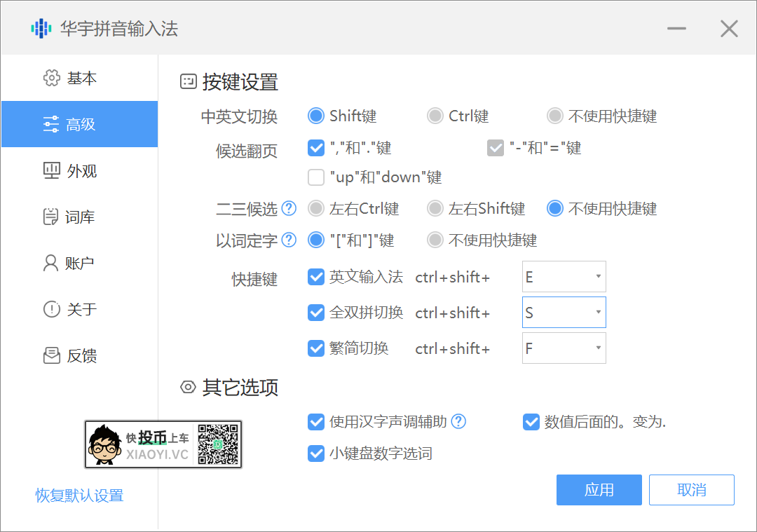
Task: Uncheck the 繁简切换 shortcut checkbox
Action: coord(316,348)
